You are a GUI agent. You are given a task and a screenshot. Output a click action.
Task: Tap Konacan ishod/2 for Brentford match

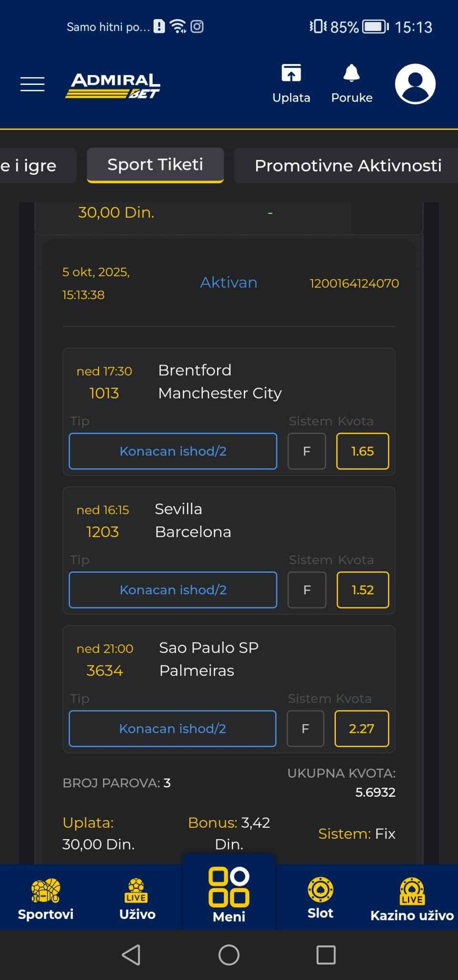pos(173,451)
